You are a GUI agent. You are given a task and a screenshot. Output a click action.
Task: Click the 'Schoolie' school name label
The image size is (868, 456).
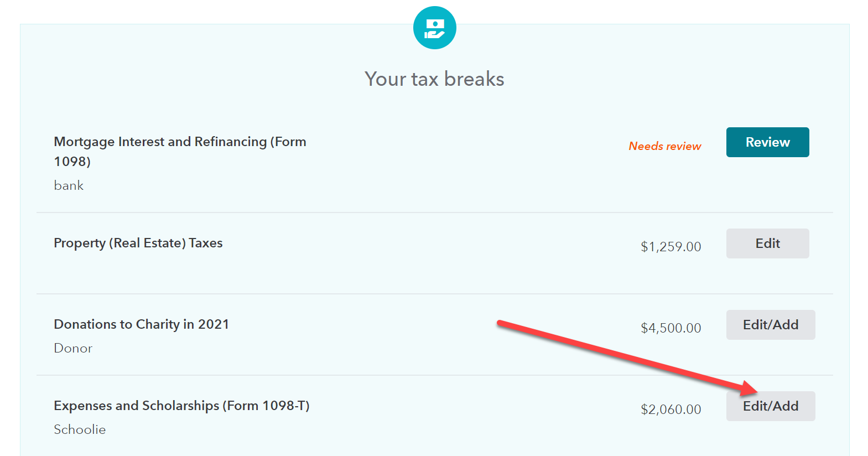pyautogui.click(x=80, y=429)
